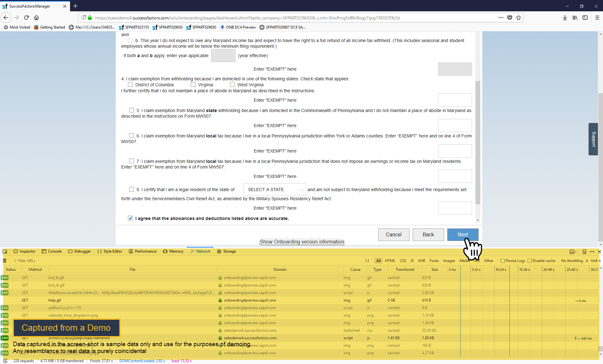
Task: Check the District of Columbia box
Action: [130, 84]
